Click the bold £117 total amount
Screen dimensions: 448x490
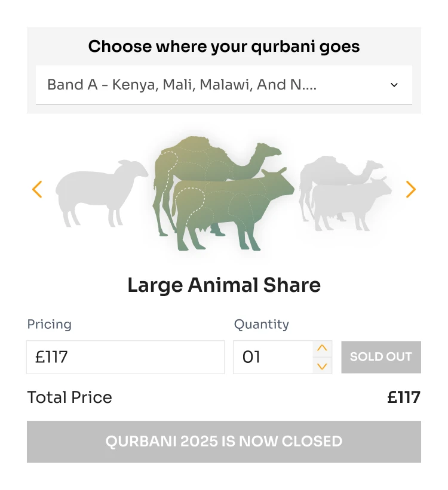(x=404, y=397)
